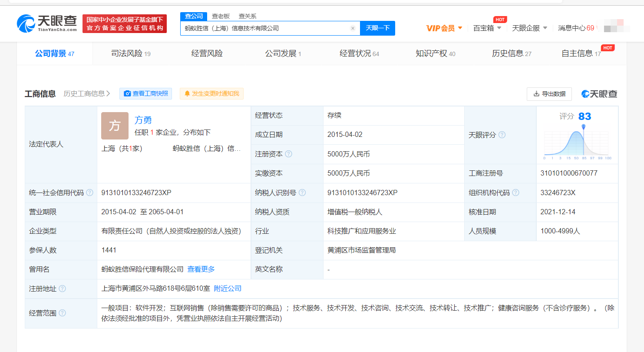Open the 公司背景 tab
644x352 pixels.
click(55, 53)
